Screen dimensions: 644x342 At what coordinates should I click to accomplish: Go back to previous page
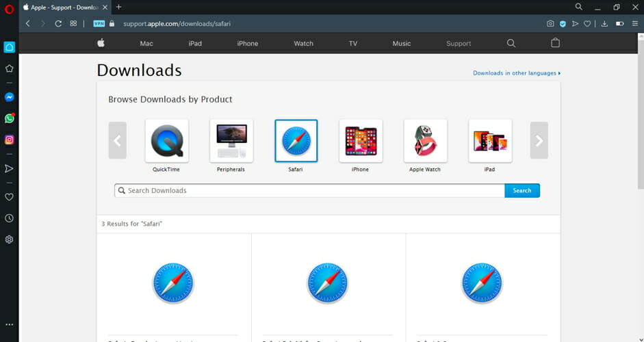pos(28,24)
